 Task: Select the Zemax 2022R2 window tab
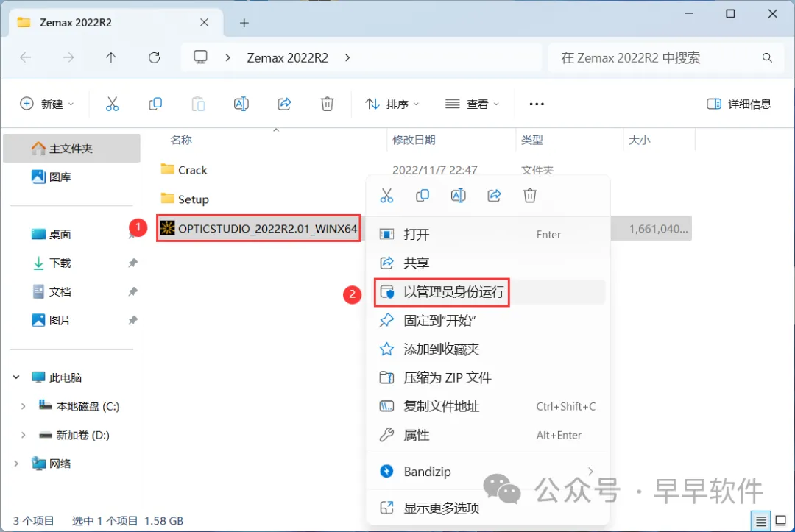point(116,22)
